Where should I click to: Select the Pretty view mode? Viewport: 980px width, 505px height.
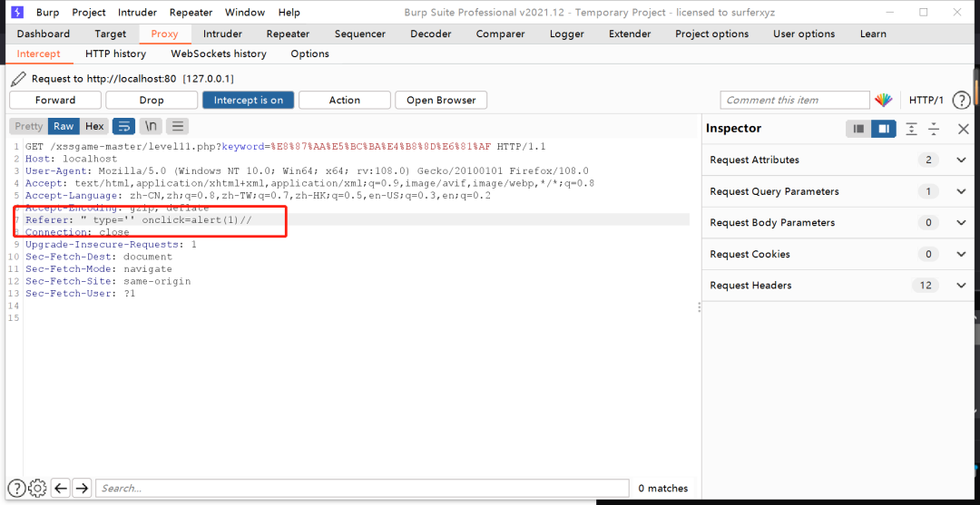tap(29, 126)
